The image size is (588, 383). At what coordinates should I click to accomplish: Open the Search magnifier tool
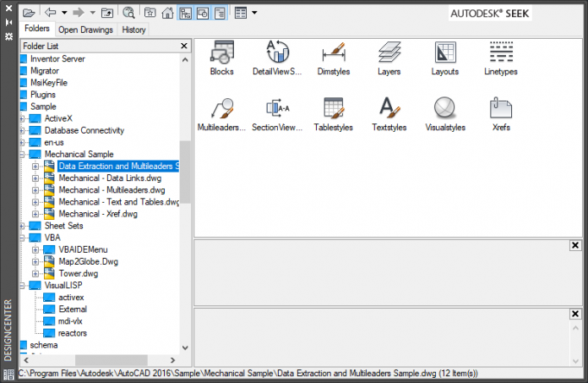(128, 13)
